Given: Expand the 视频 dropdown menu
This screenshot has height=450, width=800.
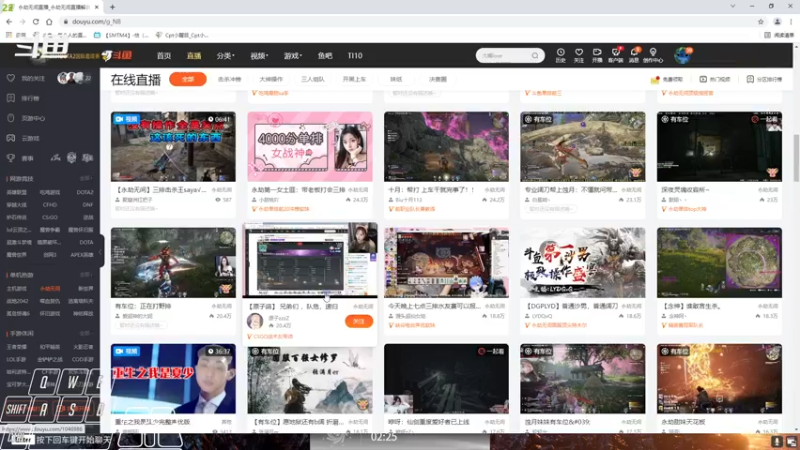Looking at the screenshot, I should (259, 56).
